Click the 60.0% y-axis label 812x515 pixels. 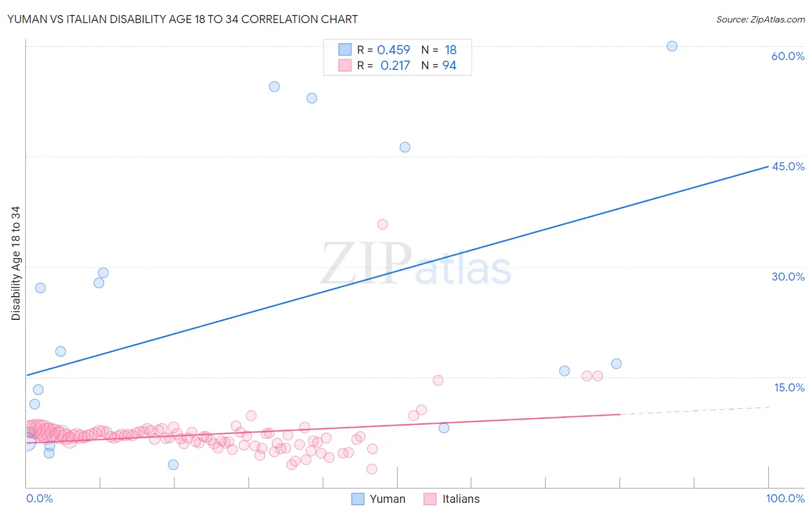(788, 56)
